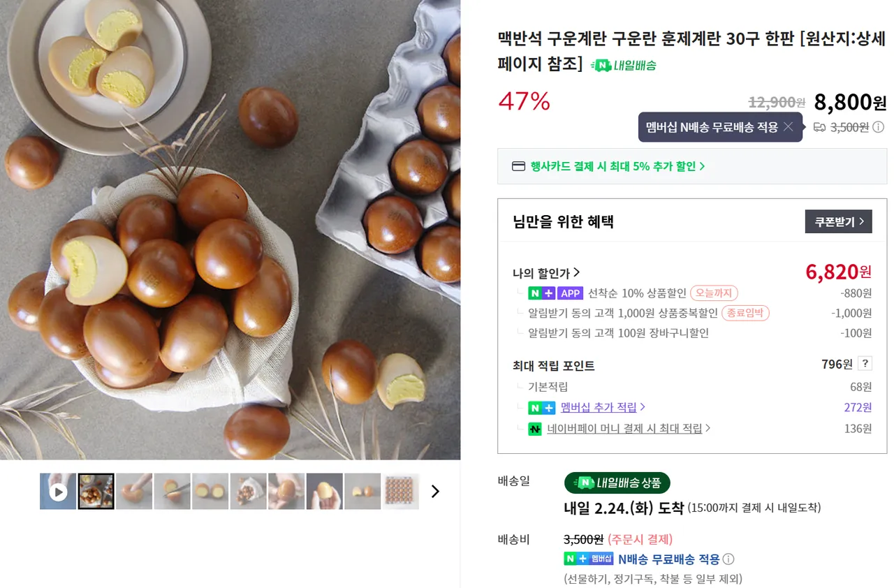Click the main smoked eggs product image
Screen dimensions: 894x588
230,230
